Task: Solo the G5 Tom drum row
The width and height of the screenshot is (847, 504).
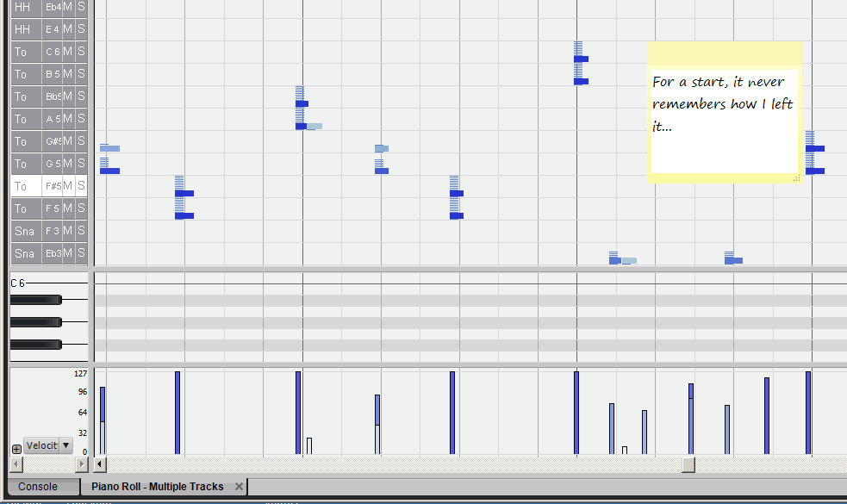Action: pos(81,164)
